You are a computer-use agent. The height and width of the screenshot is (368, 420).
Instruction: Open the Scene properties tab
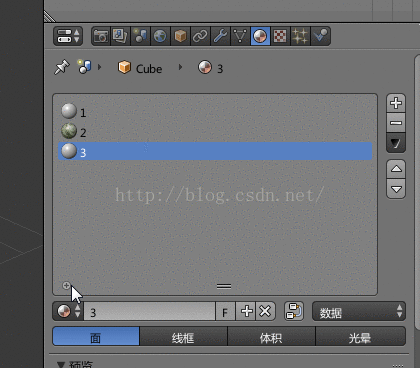pyautogui.click(x=140, y=36)
